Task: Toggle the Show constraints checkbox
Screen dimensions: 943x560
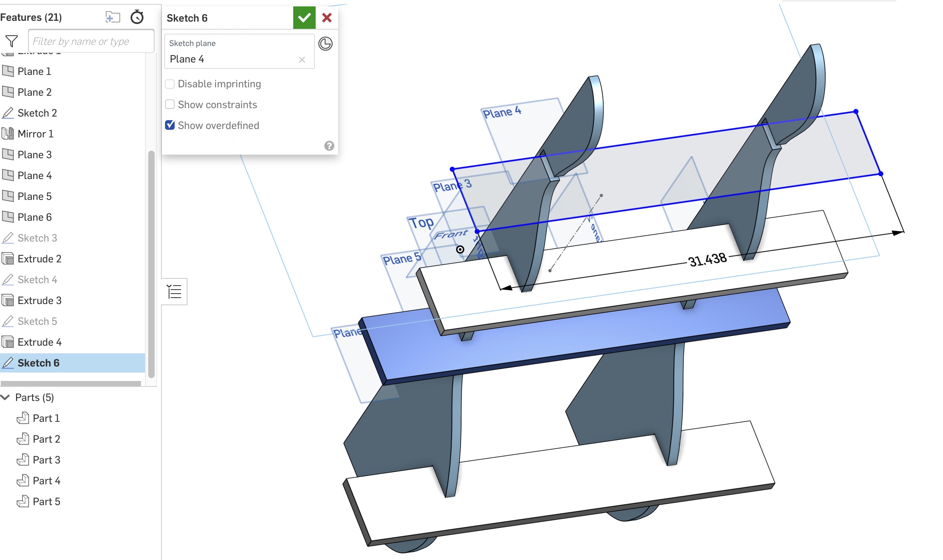Action: tap(170, 105)
